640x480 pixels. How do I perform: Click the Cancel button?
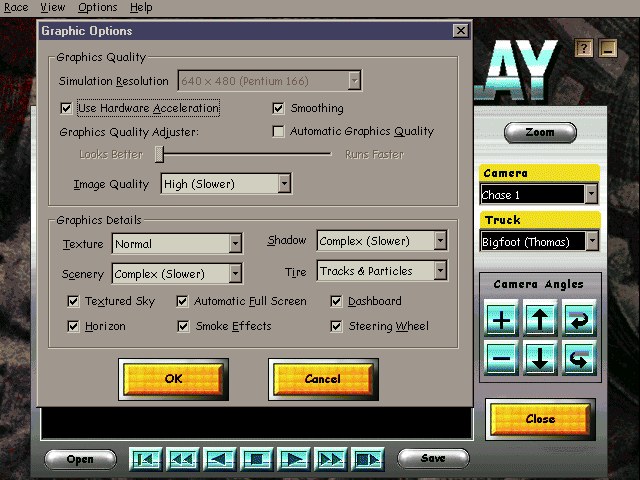(323, 379)
